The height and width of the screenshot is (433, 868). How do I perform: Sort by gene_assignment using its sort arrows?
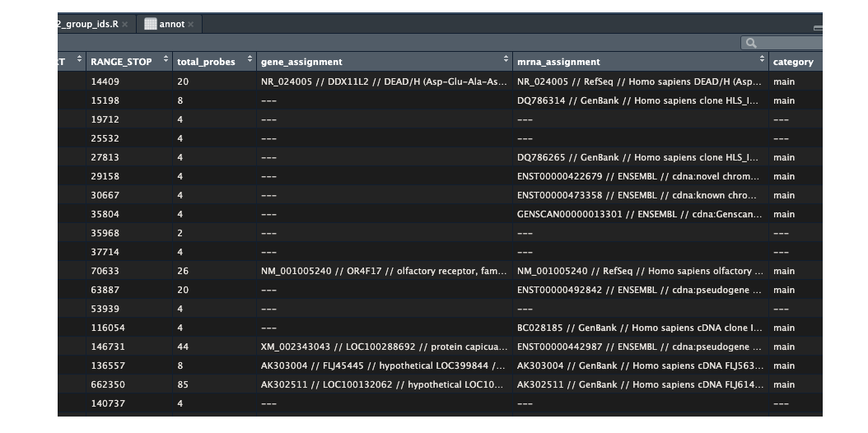(x=506, y=59)
